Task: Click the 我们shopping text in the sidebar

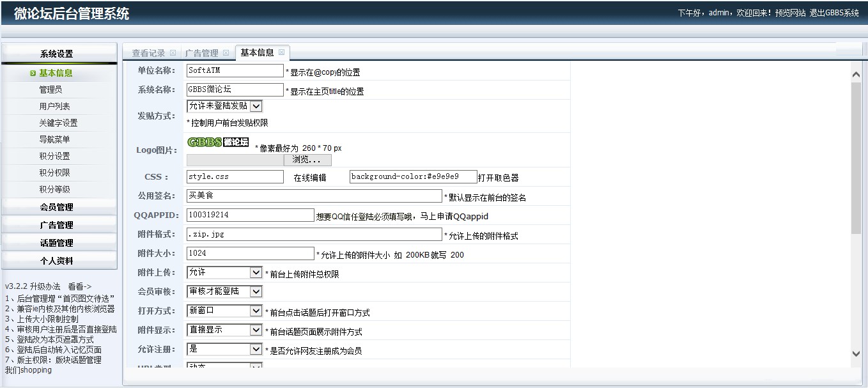Action: pos(28,370)
